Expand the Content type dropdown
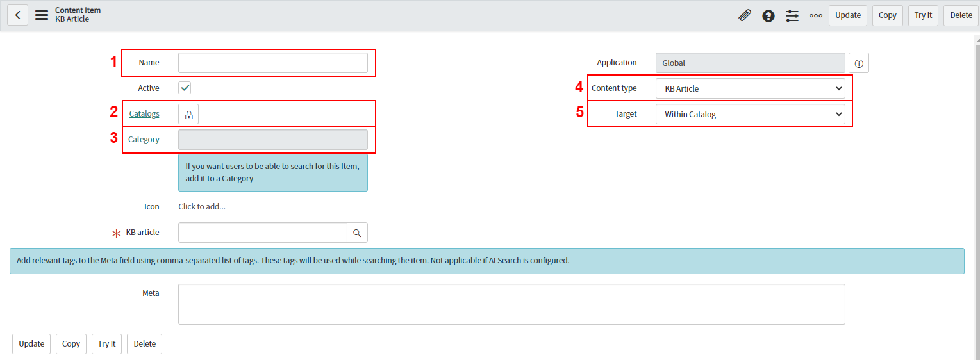Image resolution: width=980 pixels, height=360 pixels. point(750,88)
